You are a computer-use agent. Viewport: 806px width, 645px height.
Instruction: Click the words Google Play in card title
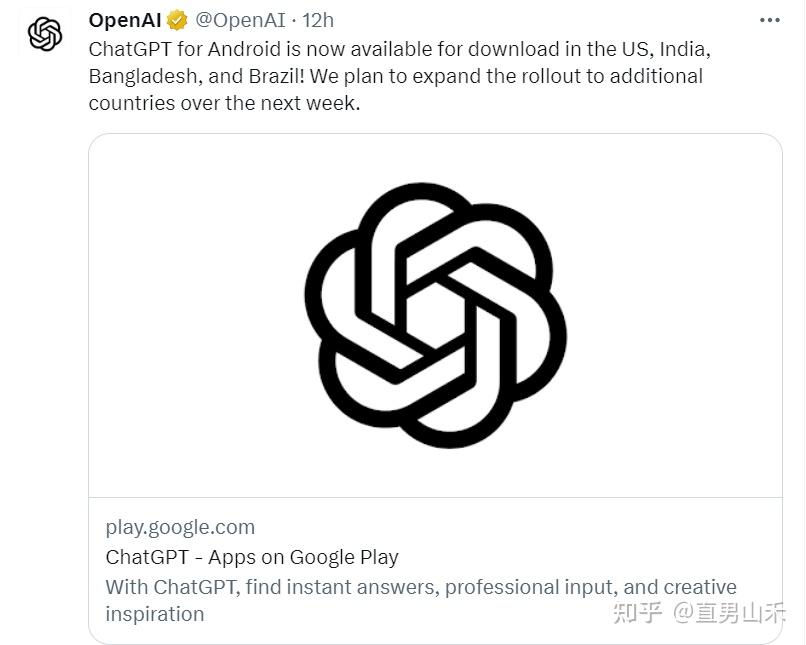click(344, 558)
